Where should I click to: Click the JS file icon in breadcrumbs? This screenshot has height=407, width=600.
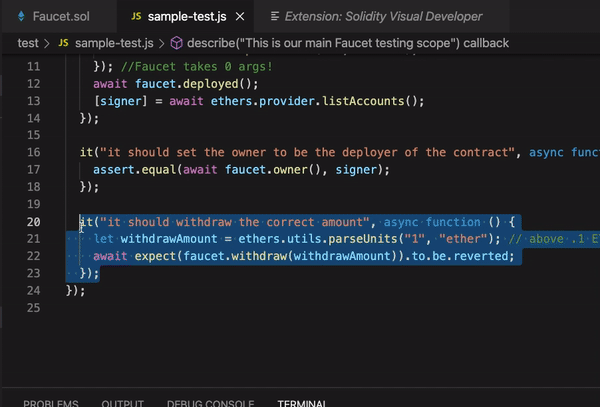(64, 43)
